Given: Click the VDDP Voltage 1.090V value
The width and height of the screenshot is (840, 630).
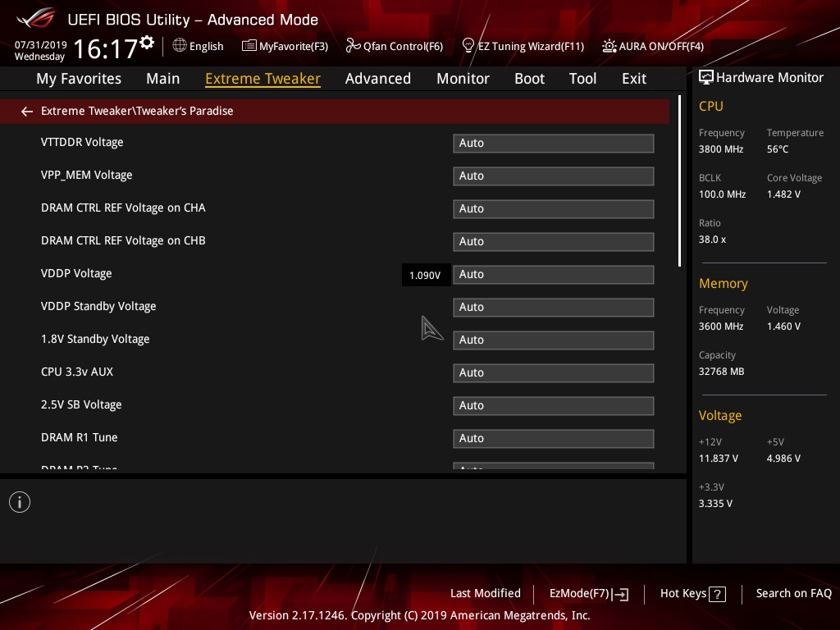Looking at the screenshot, I should tap(426, 276).
